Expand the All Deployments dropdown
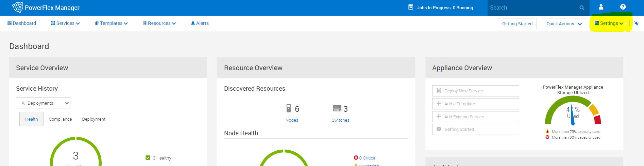Viewport: 644px width, 166px height. click(43, 103)
